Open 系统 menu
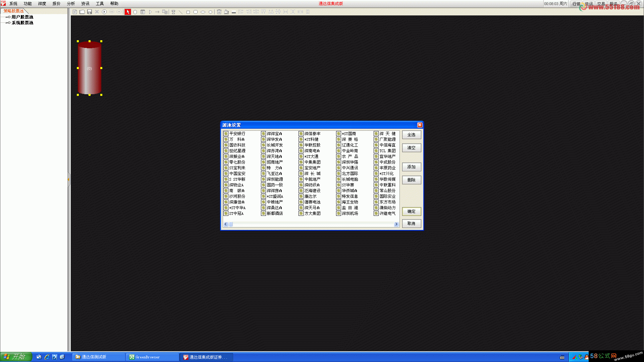Screen dimensions: 644x362 click(x=13, y=4)
